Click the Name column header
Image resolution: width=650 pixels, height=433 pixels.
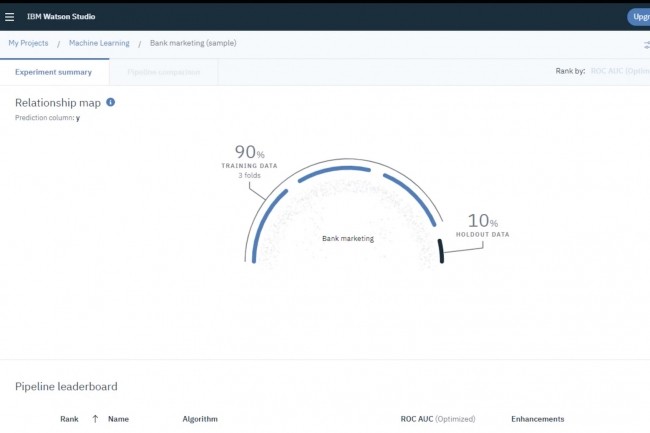click(119, 419)
